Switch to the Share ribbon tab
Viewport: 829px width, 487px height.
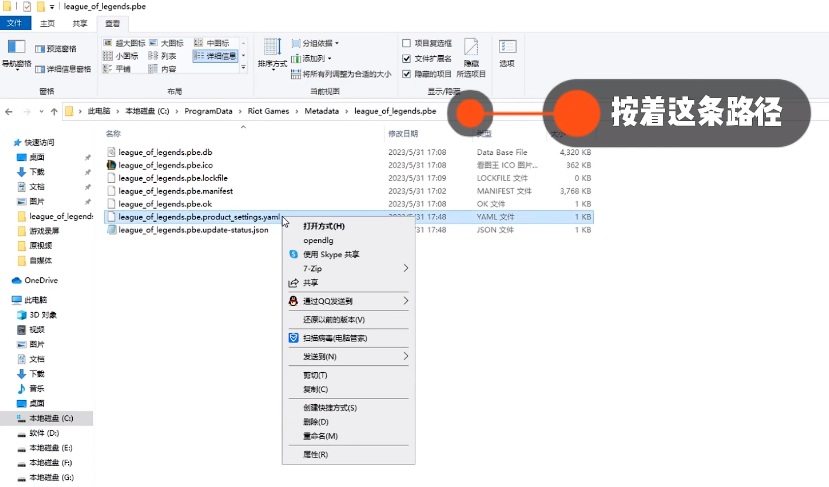(80, 23)
